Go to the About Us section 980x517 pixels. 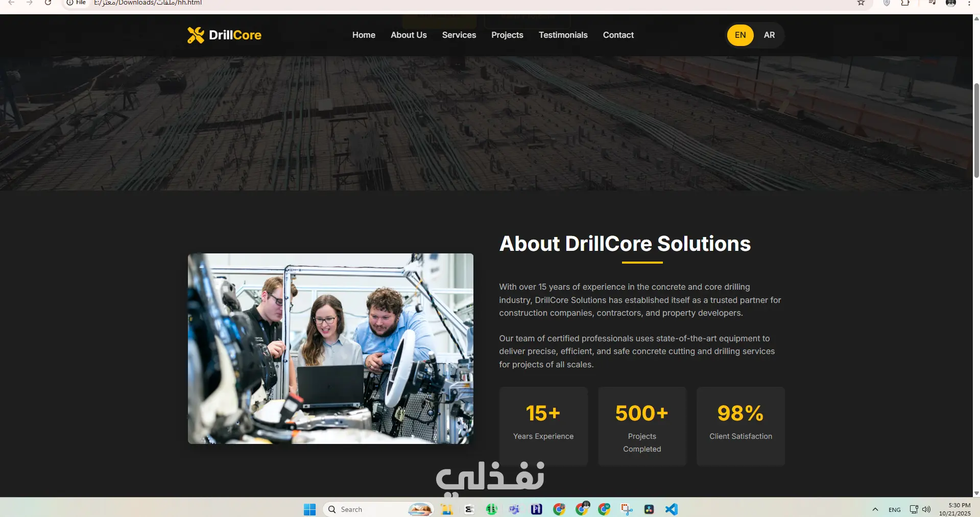[x=409, y=35]
